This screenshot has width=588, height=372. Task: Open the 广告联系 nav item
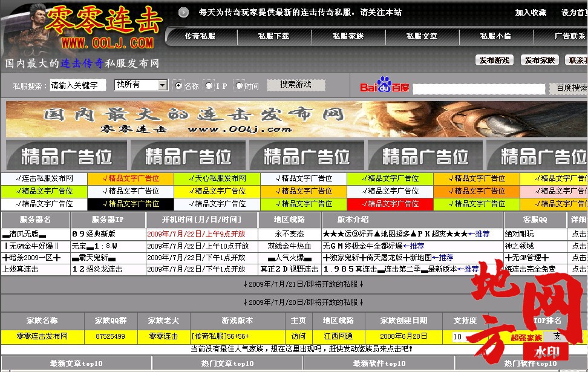[x=570, y=36]
